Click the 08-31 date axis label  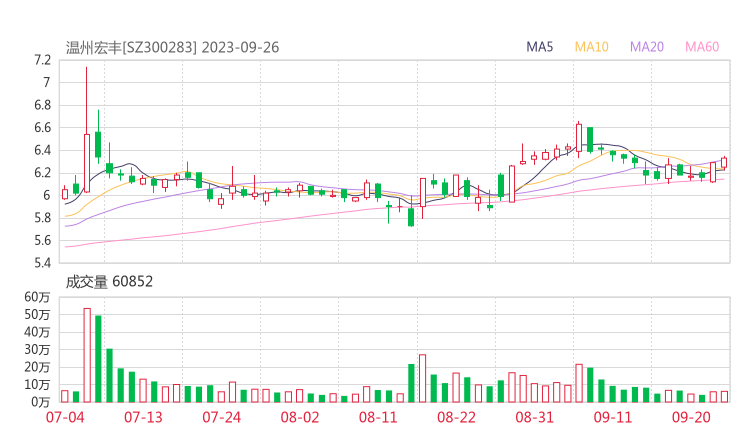pos(534,417)
